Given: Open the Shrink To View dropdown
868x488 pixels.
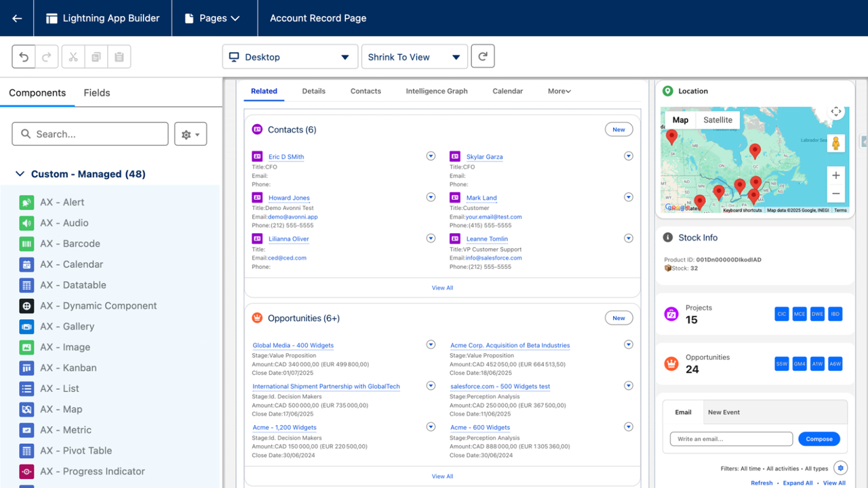Looking at the screenshot, I should point(414,57).
